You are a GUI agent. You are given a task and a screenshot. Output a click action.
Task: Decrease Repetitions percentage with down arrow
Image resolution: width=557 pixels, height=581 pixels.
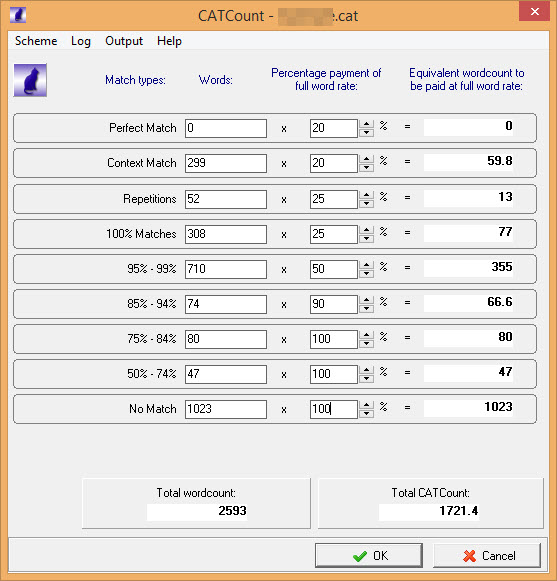click(366, 203)
